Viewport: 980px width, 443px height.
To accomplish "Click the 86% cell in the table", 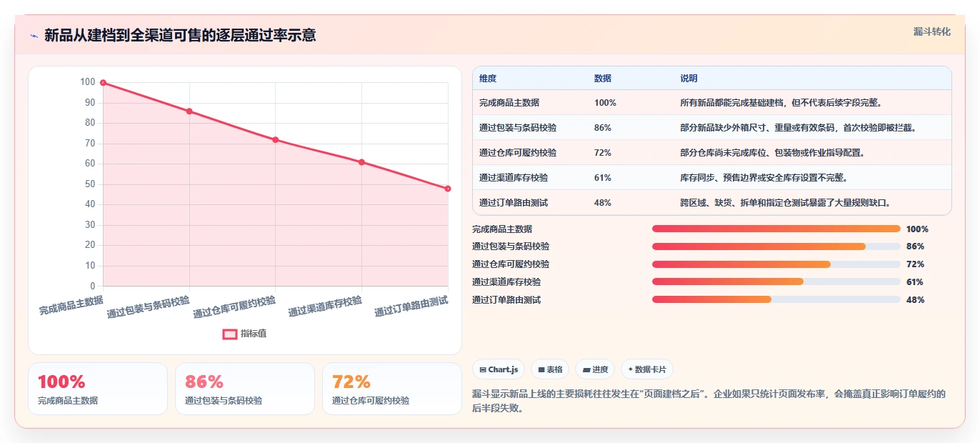I will click(603, 128).
